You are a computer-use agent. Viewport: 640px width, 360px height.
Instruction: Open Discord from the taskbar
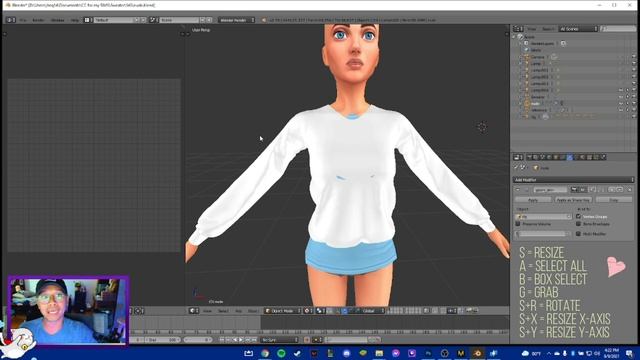pyautogui.click(x=347, y=353)
